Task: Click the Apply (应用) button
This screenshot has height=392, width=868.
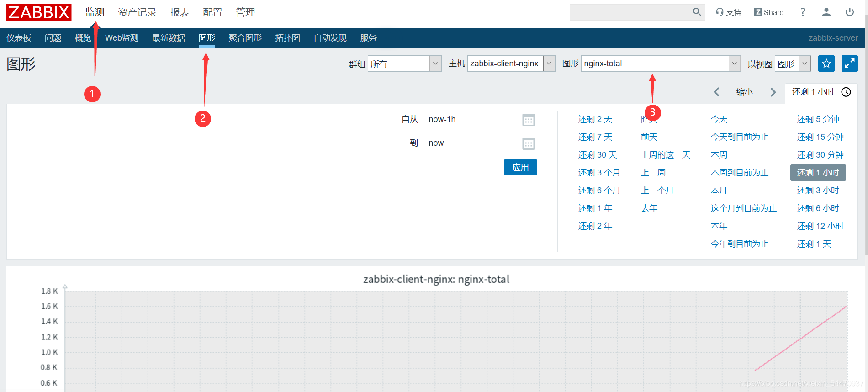Action: point(520,167)
